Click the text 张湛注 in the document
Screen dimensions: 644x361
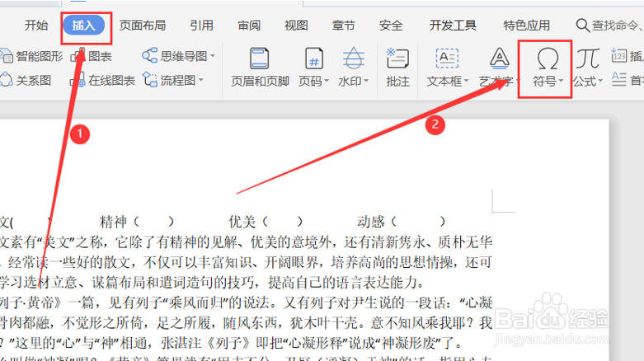click(181, 343)
